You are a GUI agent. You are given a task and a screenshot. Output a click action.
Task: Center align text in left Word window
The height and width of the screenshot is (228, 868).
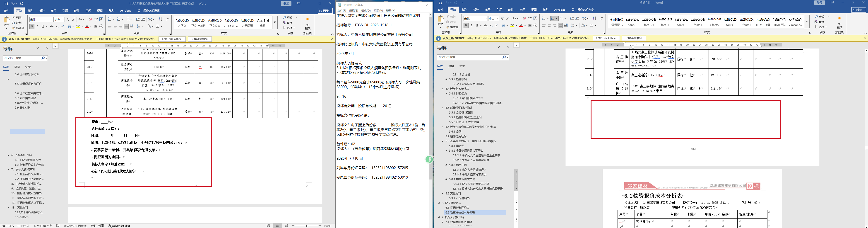click(x=115, y=26)
